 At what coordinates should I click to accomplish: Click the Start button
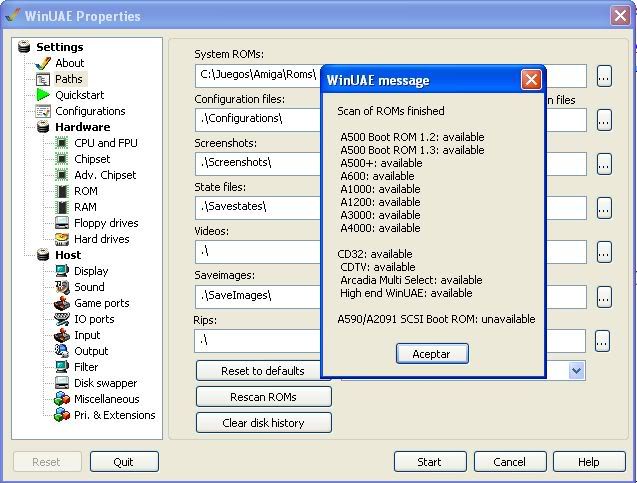pyautogui.click(x=430, y=462)
